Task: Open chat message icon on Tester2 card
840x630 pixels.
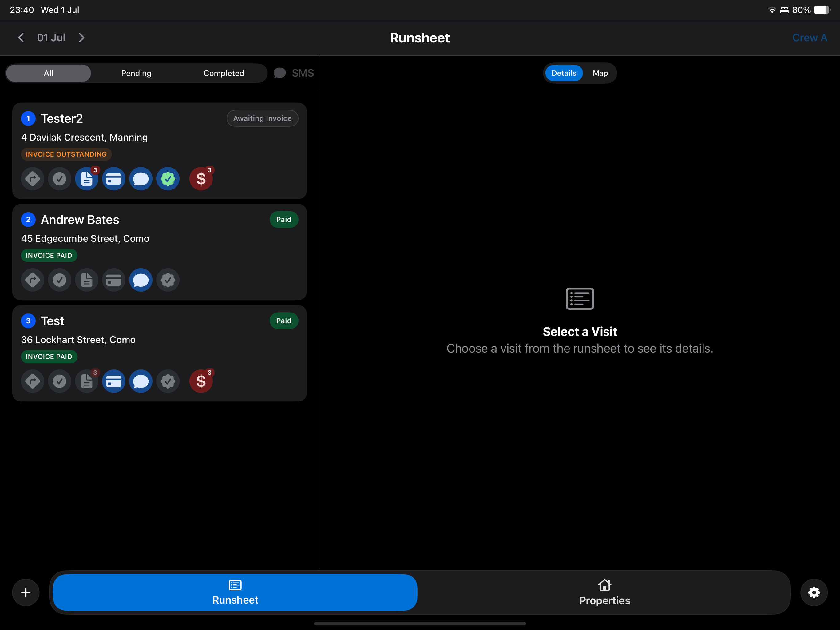Action: pyautogui.click(x=141, y=179)
